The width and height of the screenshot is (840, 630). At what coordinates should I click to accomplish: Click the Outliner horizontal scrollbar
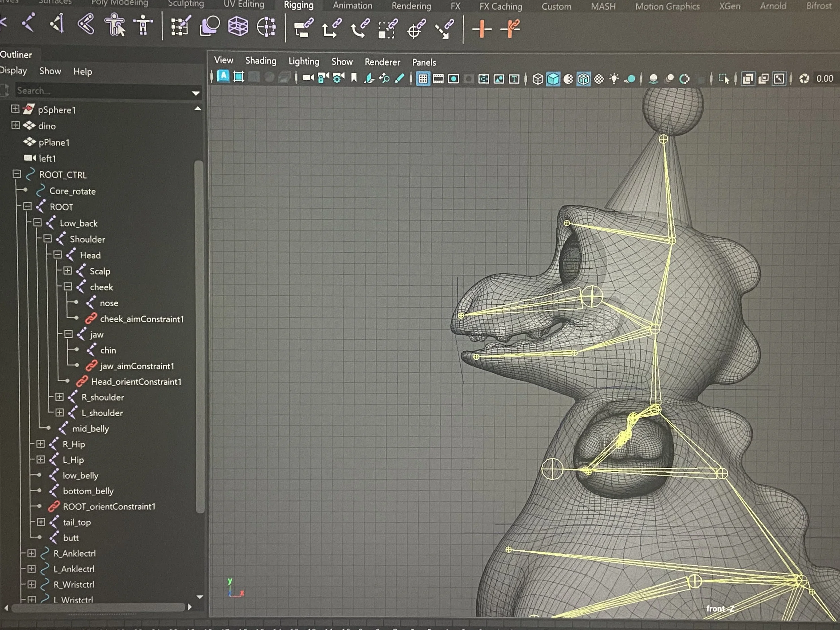98,607
